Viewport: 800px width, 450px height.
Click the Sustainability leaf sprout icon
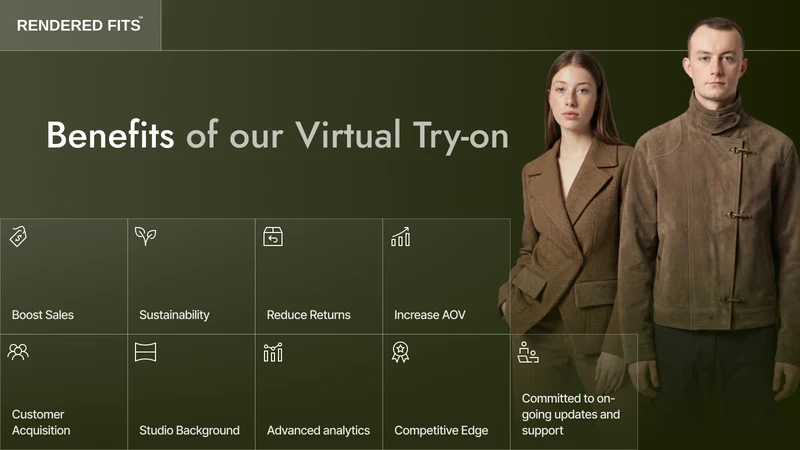pos(145,236)
